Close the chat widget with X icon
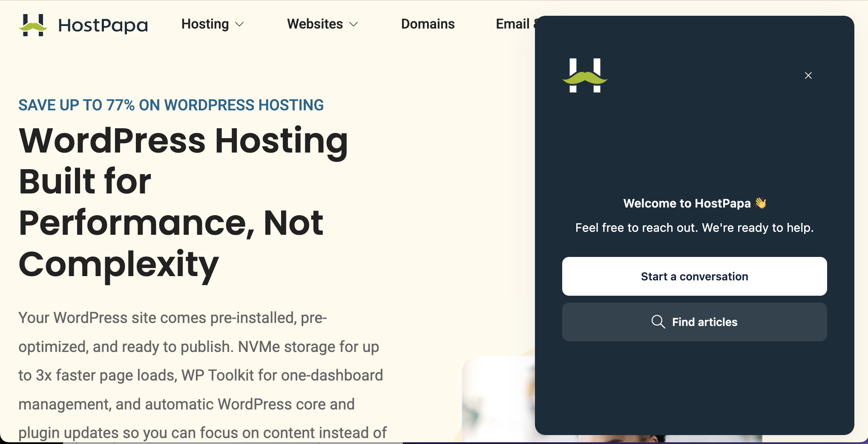868x444 pixels. point(808,75)
